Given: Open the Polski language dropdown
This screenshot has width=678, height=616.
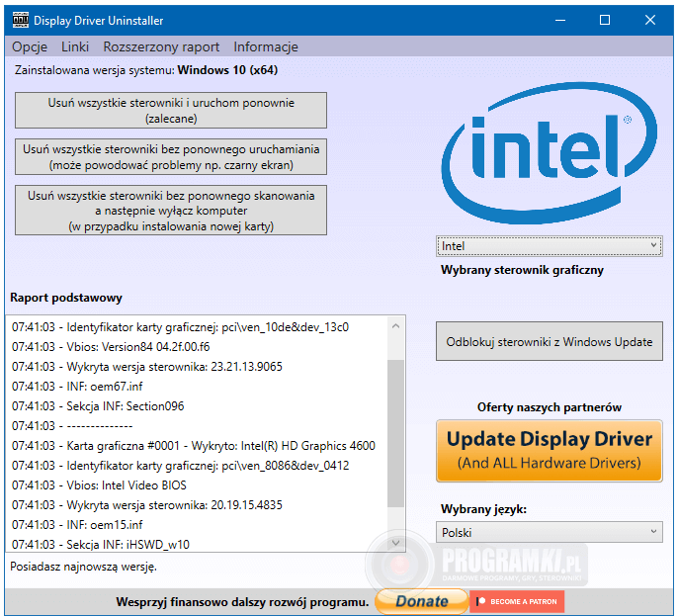Looking at the screenshot, I should pyautogui.click(x=550, y=532).
